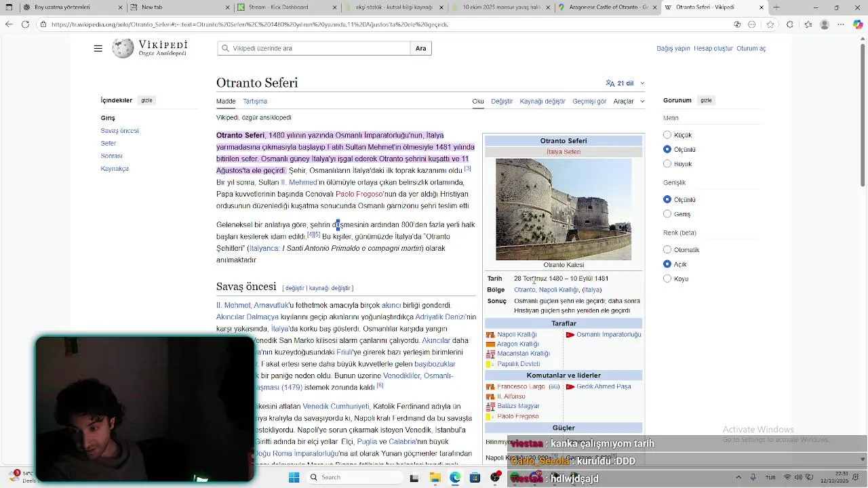Click the browser back arrow
Screen dimensions: 868x488
(x=9, y=24)
